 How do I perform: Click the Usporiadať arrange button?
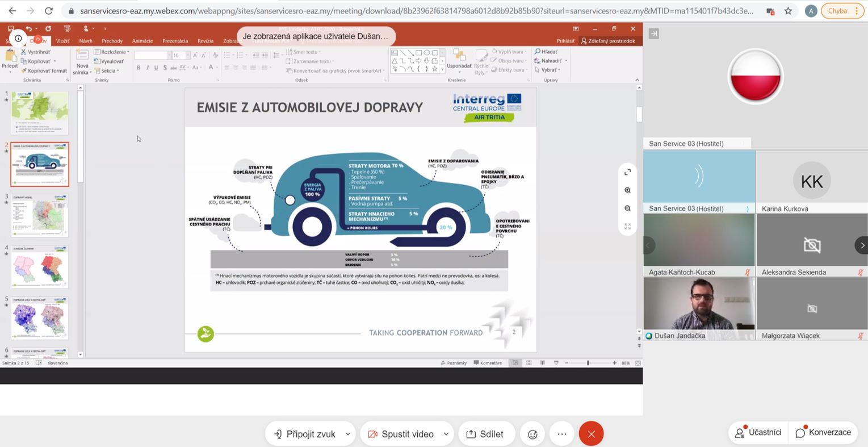click(x=459, y=60)
